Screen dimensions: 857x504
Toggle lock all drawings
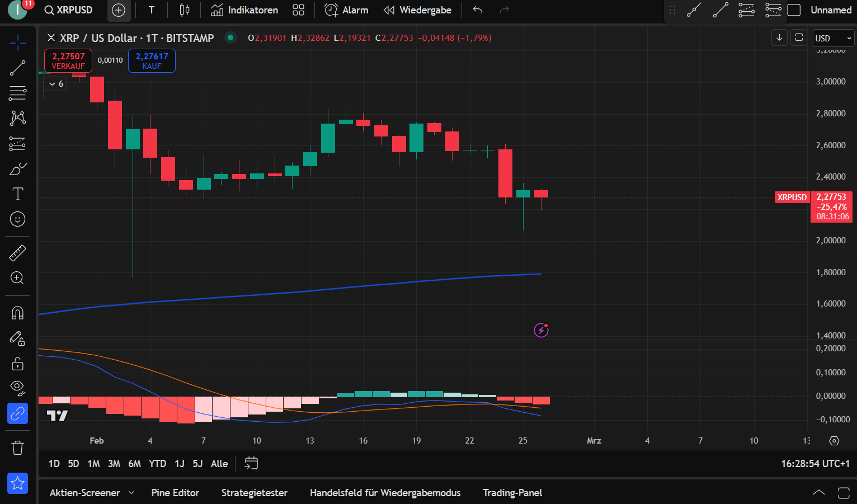pos(17,364)
